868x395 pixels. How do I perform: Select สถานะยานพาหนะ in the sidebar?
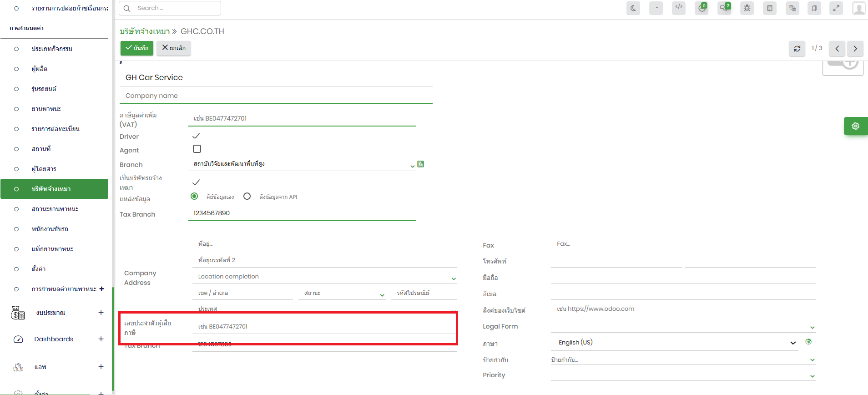coord(55,209)
